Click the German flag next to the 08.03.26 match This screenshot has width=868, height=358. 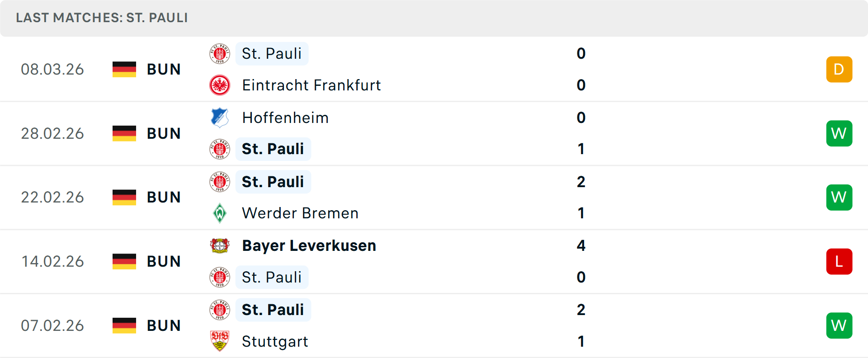tap(124, 69)
